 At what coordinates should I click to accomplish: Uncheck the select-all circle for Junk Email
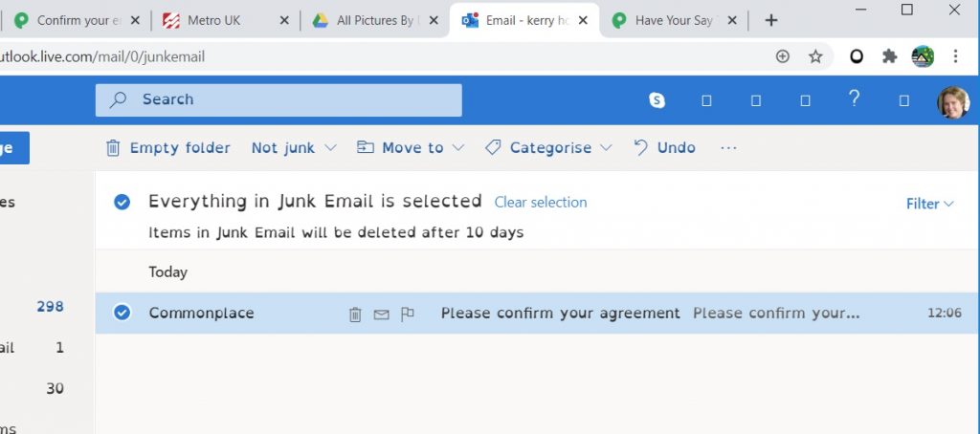point(122,202)
